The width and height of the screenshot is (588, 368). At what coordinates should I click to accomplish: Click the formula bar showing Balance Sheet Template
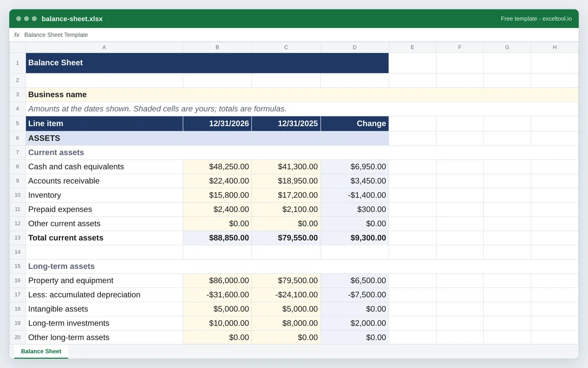[301, 35]
